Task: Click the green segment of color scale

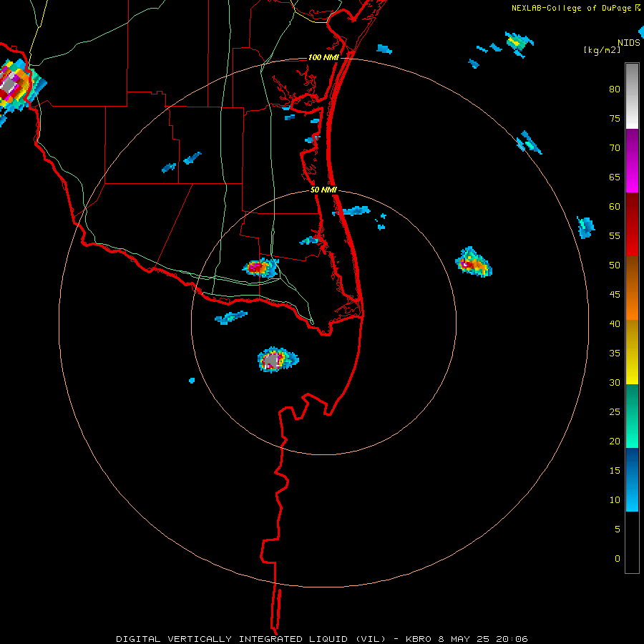Action: [632, 416]
